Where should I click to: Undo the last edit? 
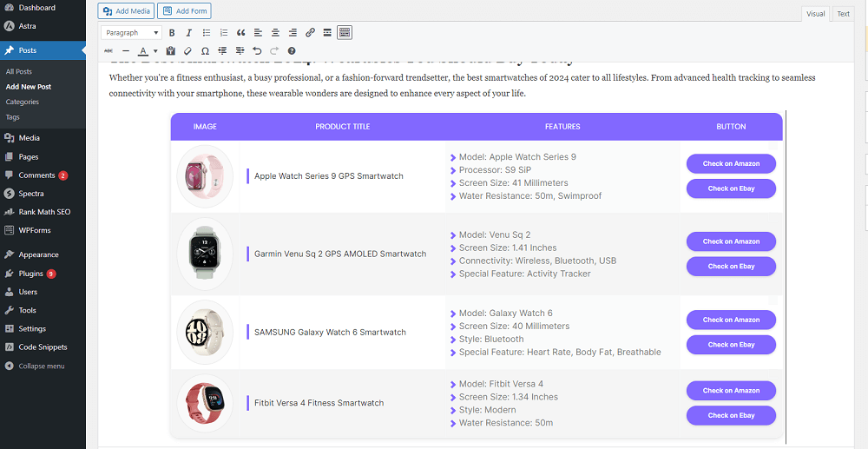[x=257, y=51]
